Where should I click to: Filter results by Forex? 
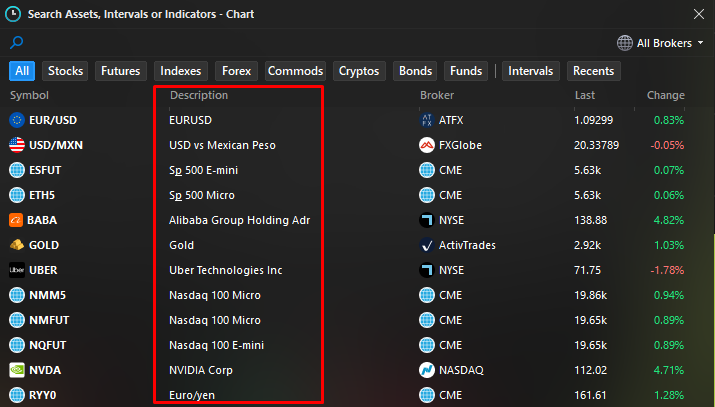pos(237,71)
